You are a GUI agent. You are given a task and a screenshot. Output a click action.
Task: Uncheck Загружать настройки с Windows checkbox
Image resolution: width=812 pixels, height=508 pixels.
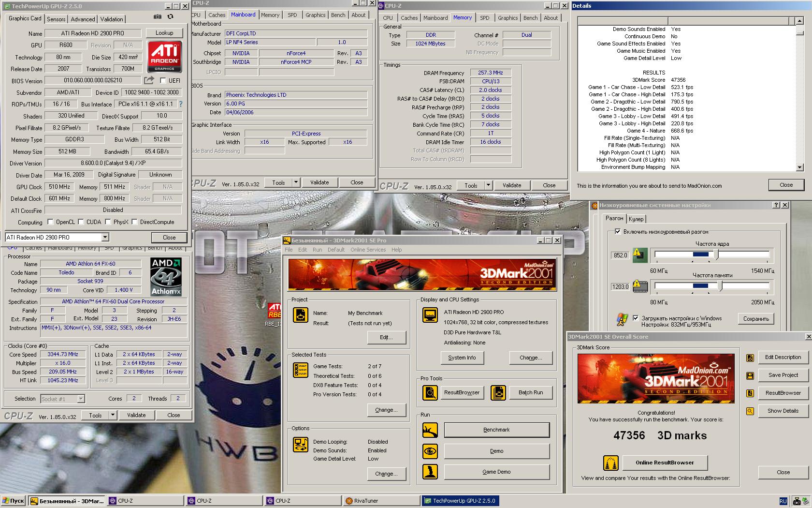(636, 318)
